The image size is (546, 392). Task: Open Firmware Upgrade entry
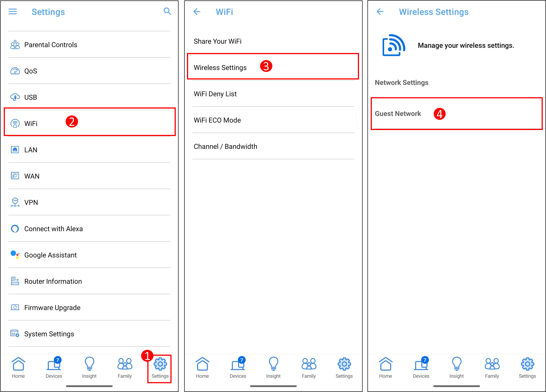coord(52,308)
